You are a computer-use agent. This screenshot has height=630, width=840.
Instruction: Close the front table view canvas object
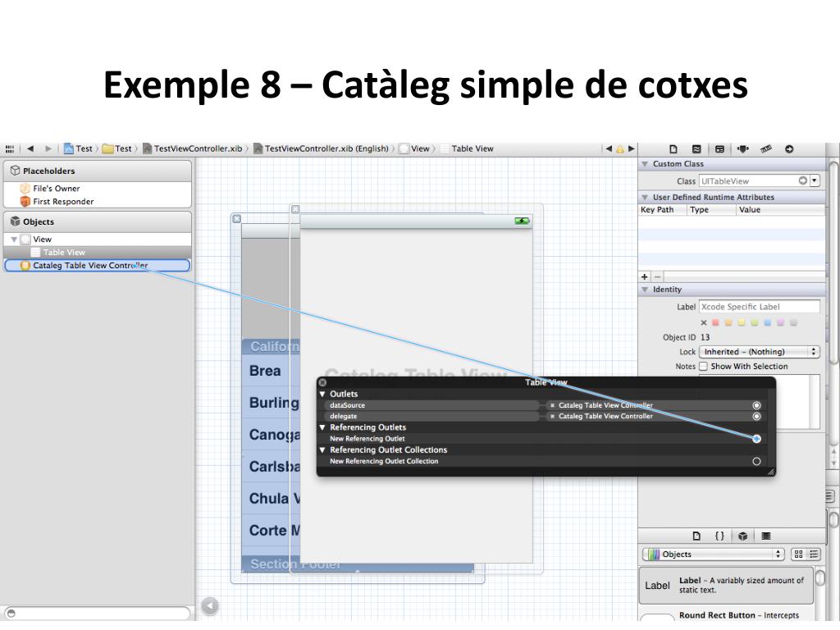pos(295,209)
